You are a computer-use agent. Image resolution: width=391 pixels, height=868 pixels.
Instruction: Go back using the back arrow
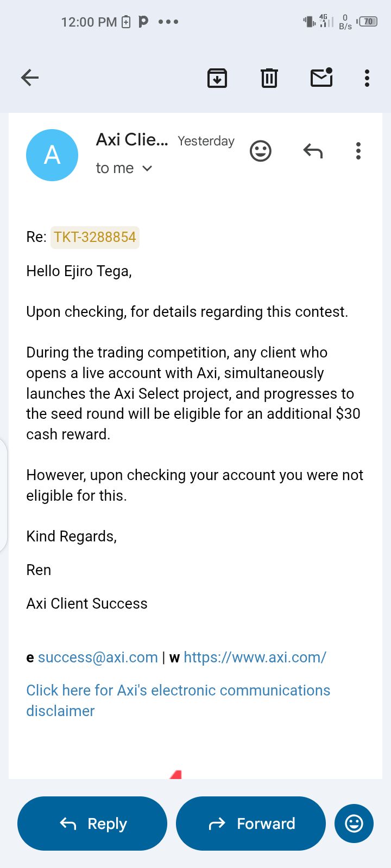(30, 78)
